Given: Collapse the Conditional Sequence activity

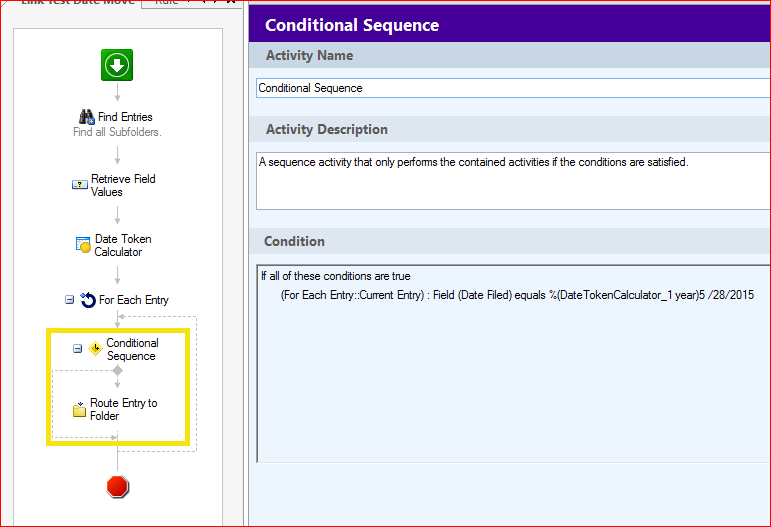Looking at the screenshot, I should 77,349.
